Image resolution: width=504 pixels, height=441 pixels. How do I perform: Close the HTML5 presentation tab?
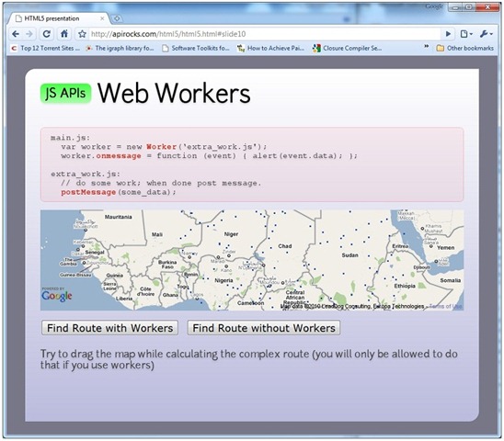[102, 18]
